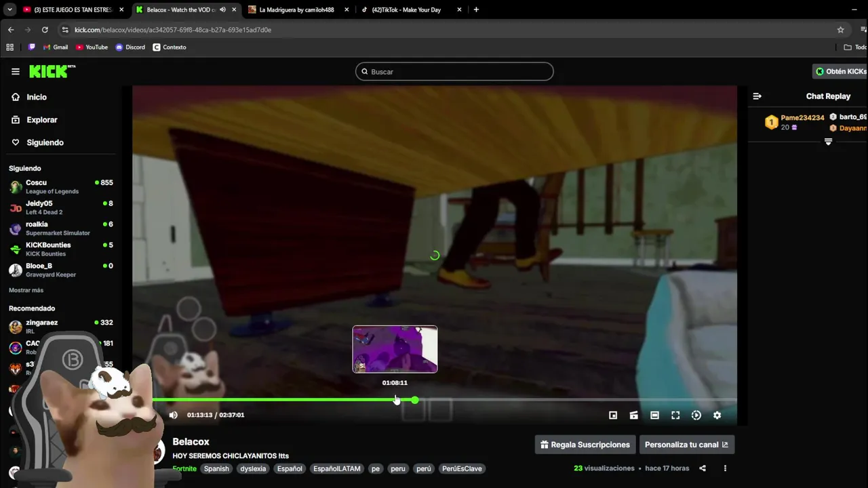Close the La Madriguera tab
Screen dimensions: 868x488
(347, 9)
